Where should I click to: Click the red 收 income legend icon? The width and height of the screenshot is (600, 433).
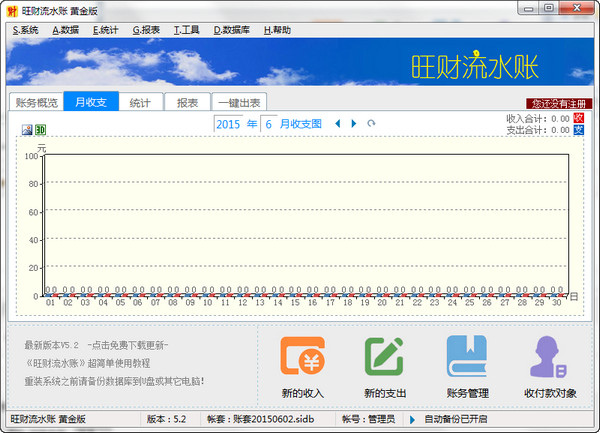[x=579, y=118]
